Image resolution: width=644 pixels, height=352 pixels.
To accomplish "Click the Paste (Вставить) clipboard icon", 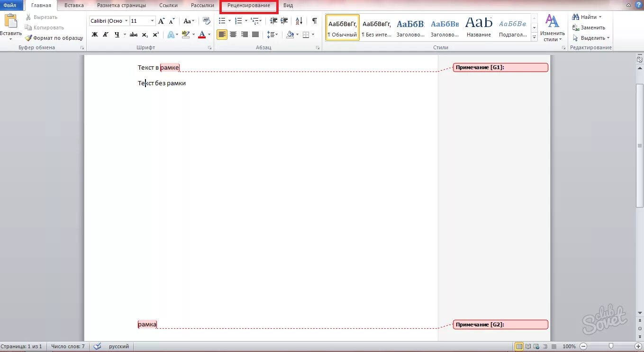I will tap(10, 22).
